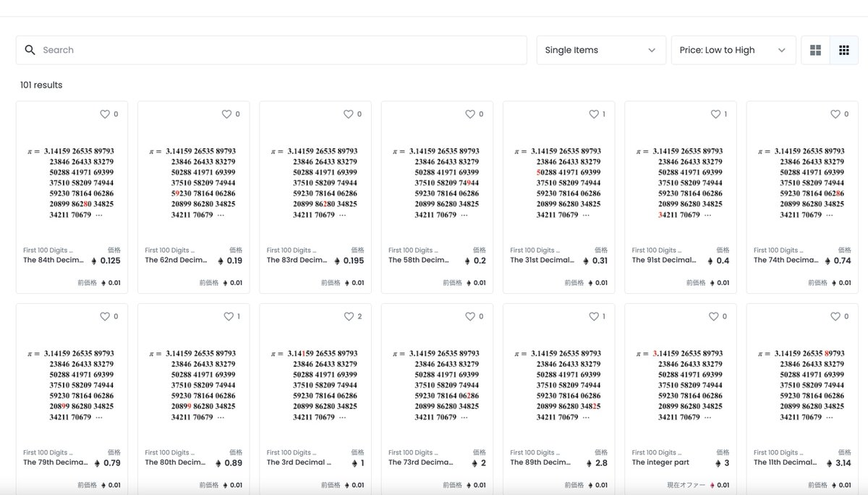The height and width of the screenshot is (495, 868).
Task: Favorite the 11th Decimal item heart
Action: click(x=835, y=316)
